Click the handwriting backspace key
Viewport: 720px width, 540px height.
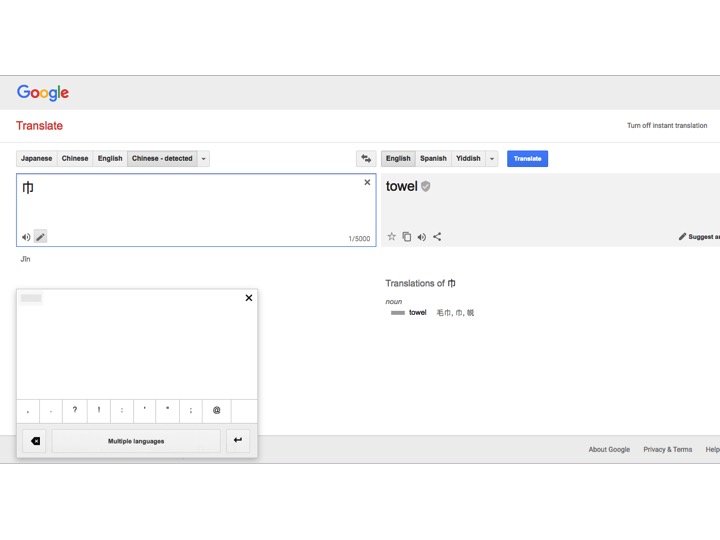click(35, 441)
